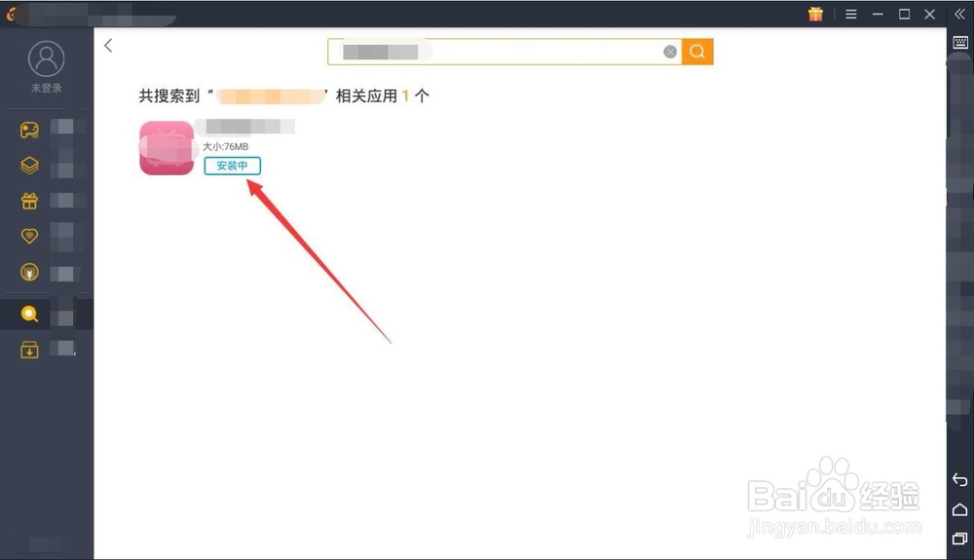974x560 pixels.
Task: Open the yen coin sidebar icon
Action: point(29,272)
